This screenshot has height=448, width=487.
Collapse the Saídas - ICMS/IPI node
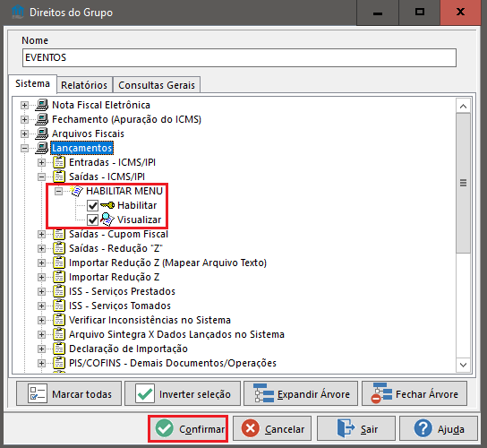pos(41,177)
